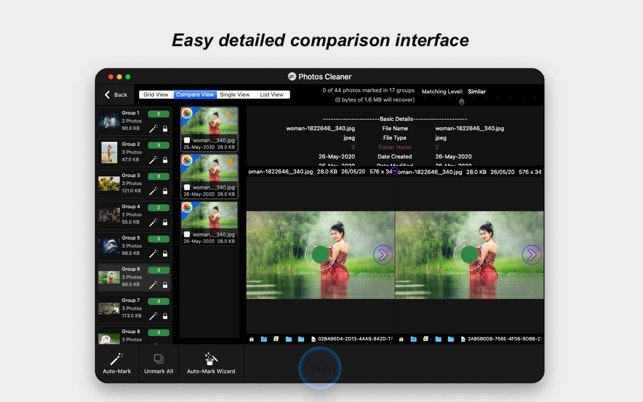The width and height of the screenshot is (643, 402).
Task: Check the box on the third woman...340.jpg thumbnail
Action: tap(187, 235)
